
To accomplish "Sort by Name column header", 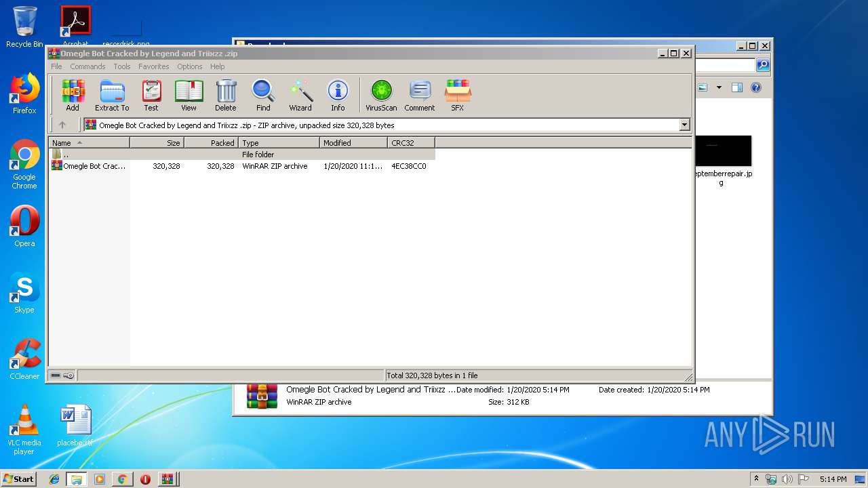I will point(89,143).
